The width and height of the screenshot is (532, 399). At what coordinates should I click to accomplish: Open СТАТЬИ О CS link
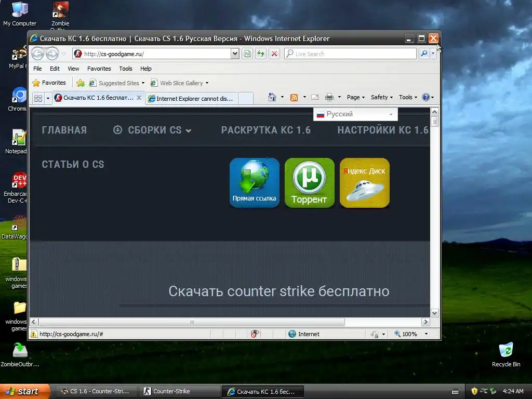pos(73,164)
